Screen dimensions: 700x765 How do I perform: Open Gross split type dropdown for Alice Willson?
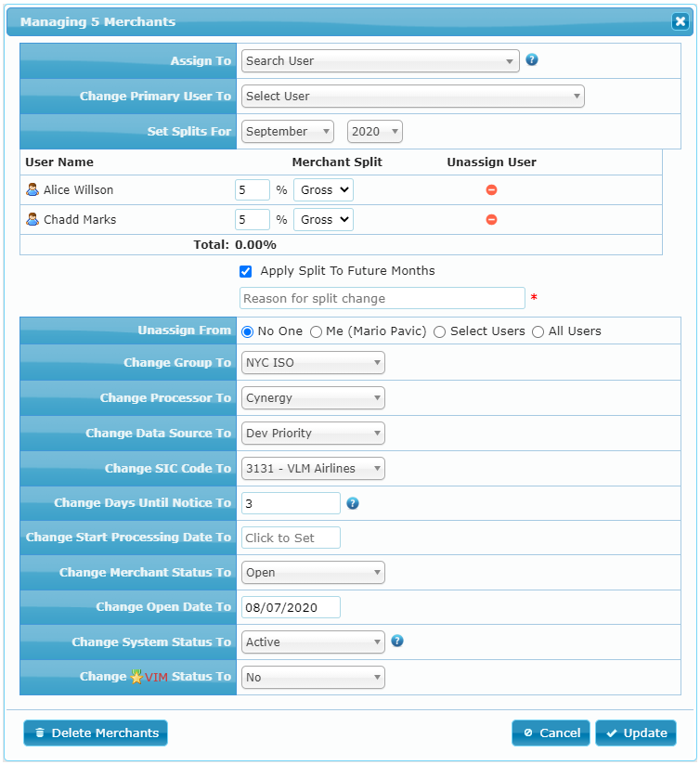point(323,190)
